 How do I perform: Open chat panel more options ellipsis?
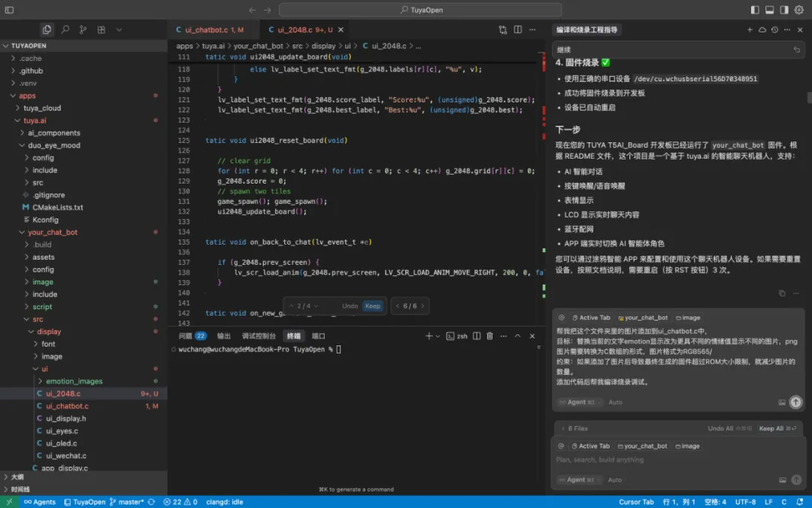coord(787,29)
